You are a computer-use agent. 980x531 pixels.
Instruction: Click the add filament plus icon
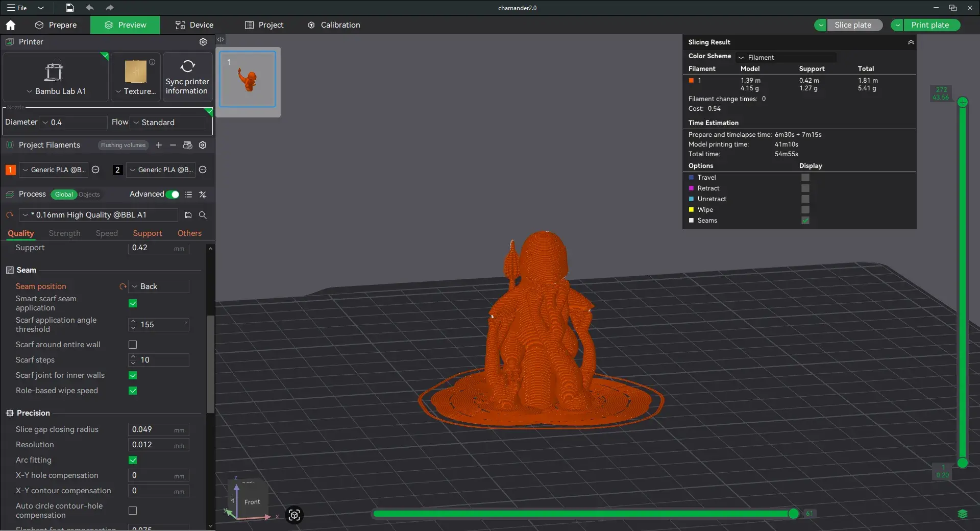click(159, 145)
